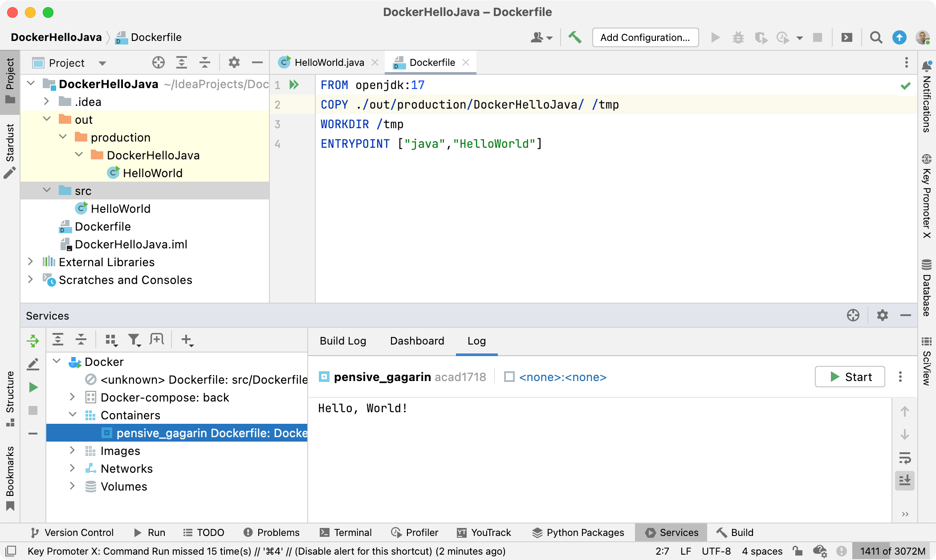The width and height of the screenshot is (936, 560).
Task: Open Database tool window on right sidebar
Action: point(926,288)
